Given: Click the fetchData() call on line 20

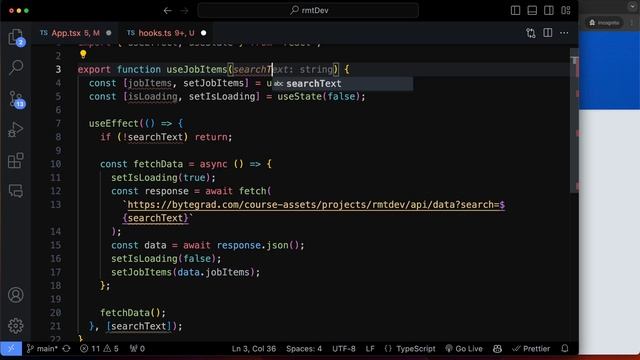Looking at the screenshot, I should pyautogui.click(x=133, y=313).
